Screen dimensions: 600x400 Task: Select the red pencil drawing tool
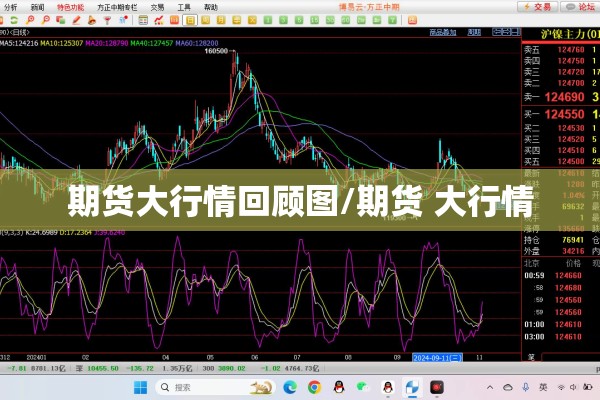[76, 20]
